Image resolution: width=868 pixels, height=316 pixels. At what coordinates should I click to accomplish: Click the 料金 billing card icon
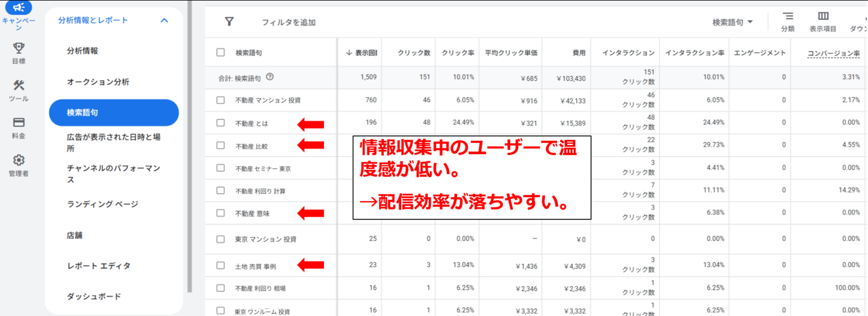[18, 123]
